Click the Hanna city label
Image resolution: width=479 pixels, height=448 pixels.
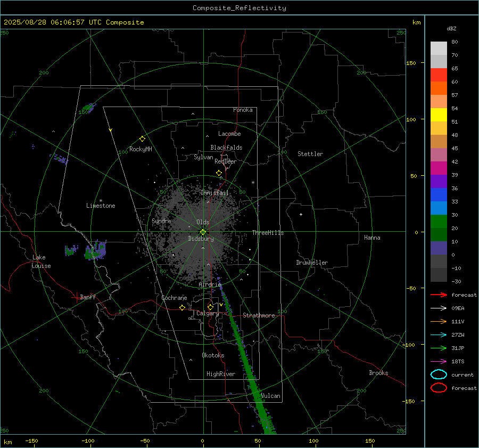(x=372, y=238)
